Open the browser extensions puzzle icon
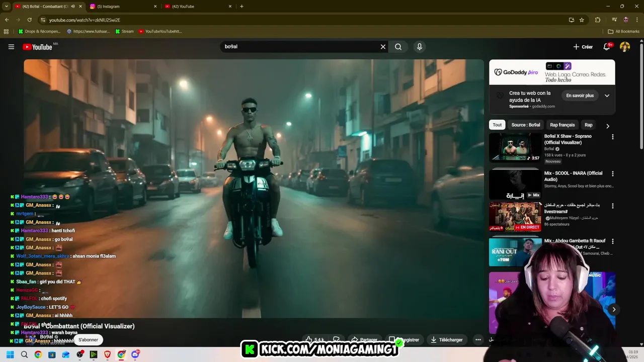The image size is (644, 362). click(x=598, y=20)
